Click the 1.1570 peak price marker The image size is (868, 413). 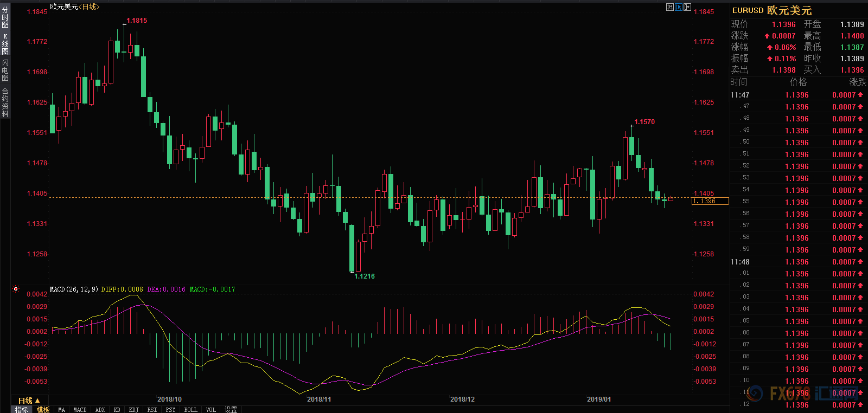coord(644,122)
